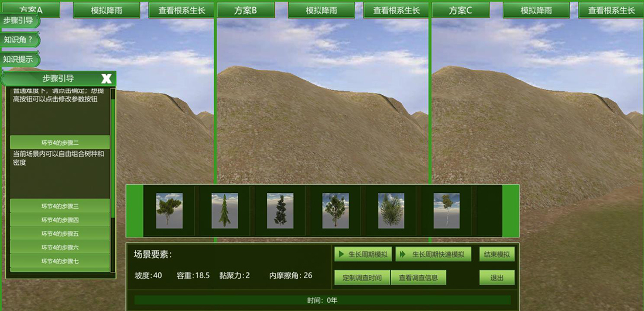Open the 知识提示 side tab

tap(19, 59)
